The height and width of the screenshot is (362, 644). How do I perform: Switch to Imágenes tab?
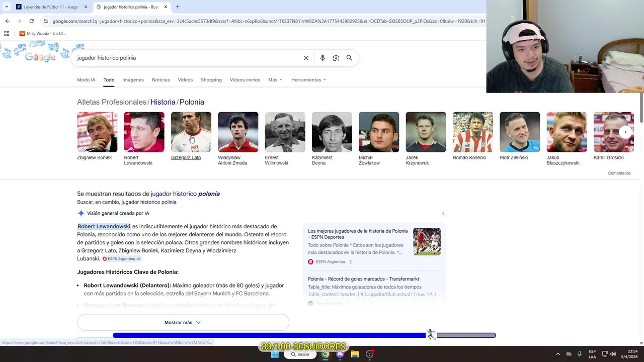click(x=133, y=80)
